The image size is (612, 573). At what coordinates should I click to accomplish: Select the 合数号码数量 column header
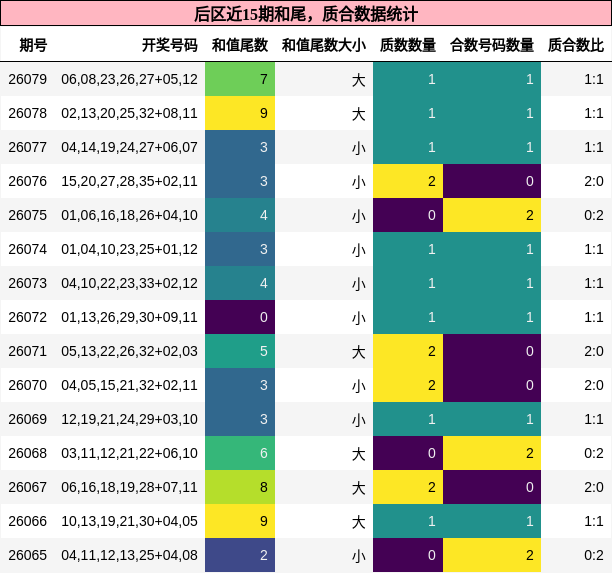(x=492, y=45)
